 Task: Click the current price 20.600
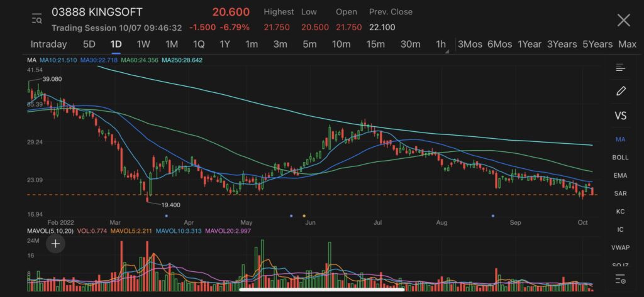[x=231, y=12]
